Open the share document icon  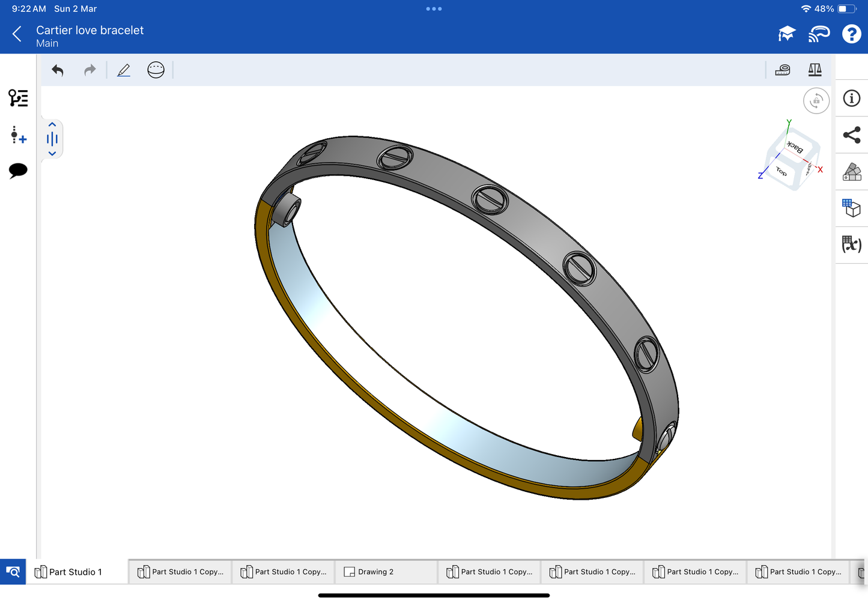coord(852,135)
